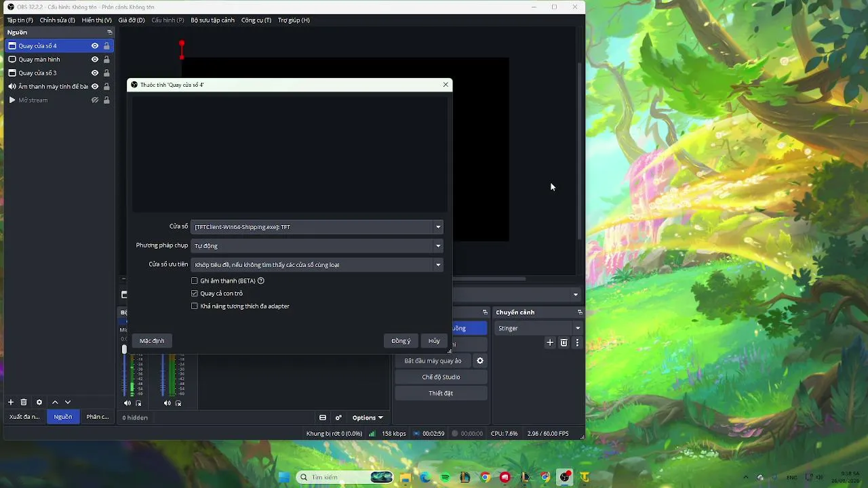Click 'Đồng ý' to confirm properties

(x=401, y=341)
